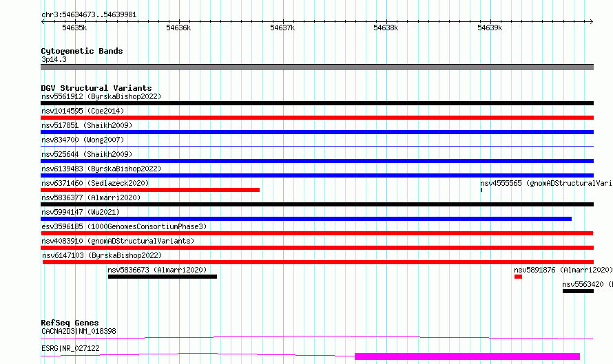Select variant label nsv4083910 (gnomADStructuralVariants)

pyautogui.click(x=118, y=241)
